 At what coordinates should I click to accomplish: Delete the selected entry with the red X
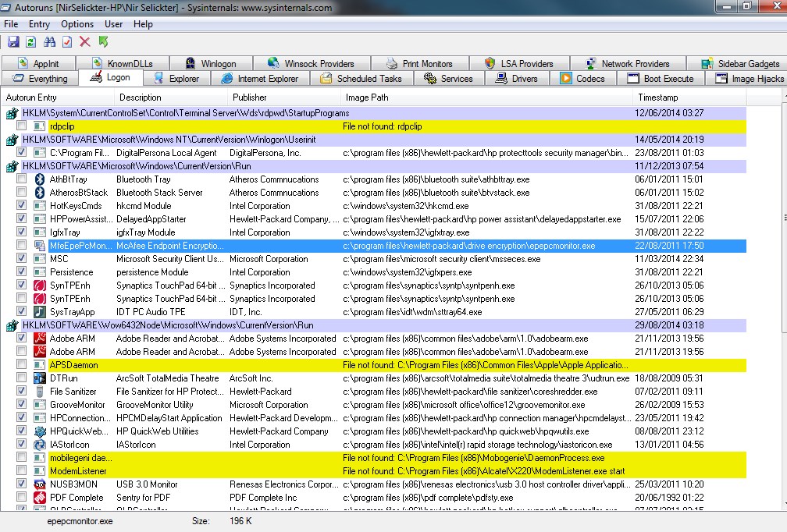tap(85, 42)
